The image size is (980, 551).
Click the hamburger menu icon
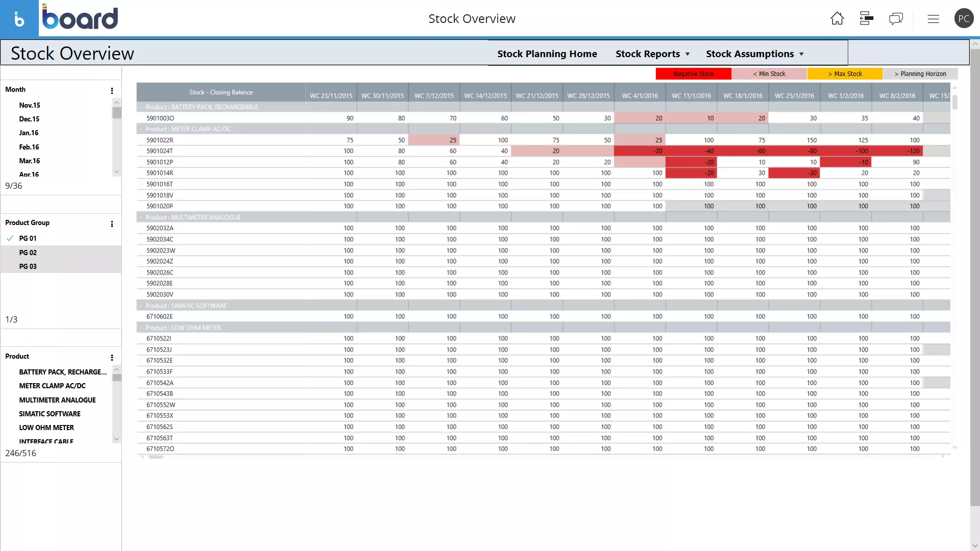(x=933, y=18)
